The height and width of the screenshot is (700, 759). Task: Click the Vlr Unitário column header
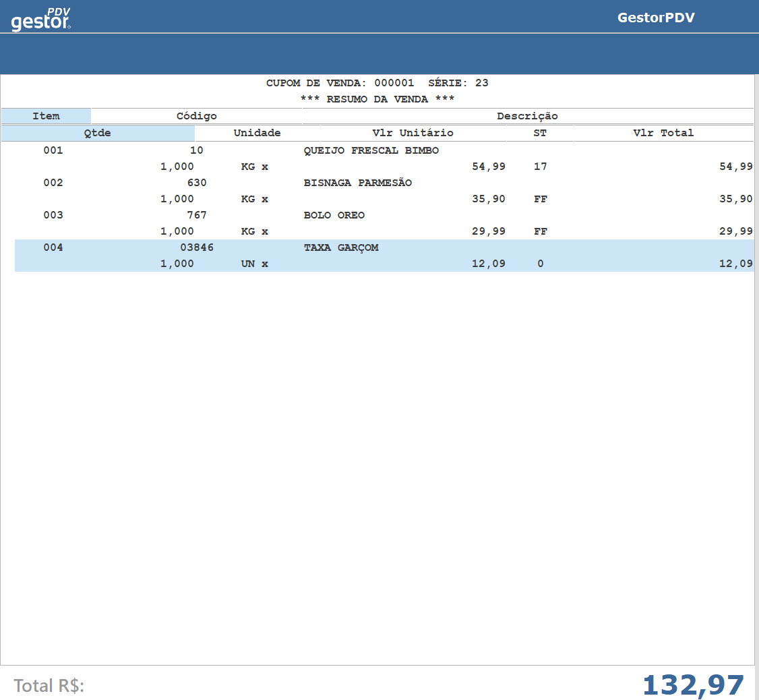click(413, 133)
